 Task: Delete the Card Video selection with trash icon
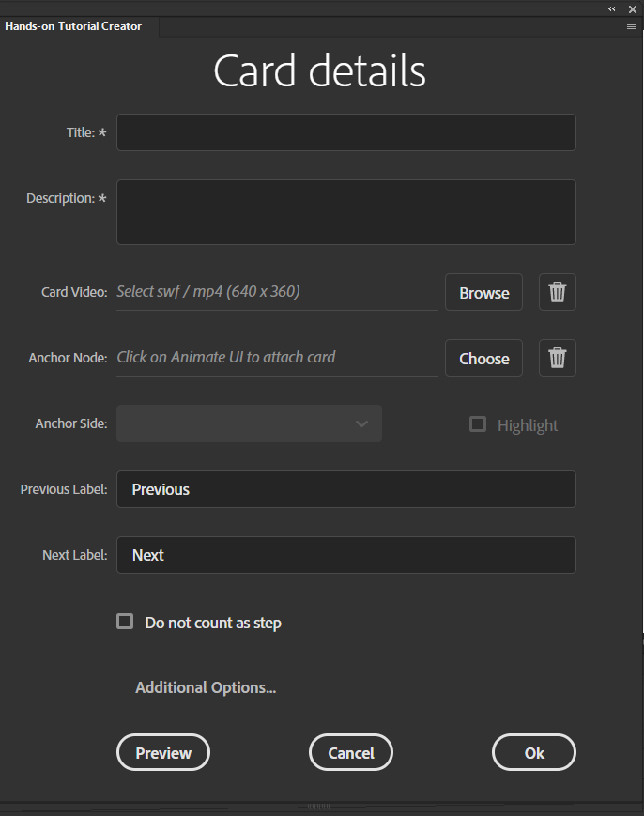click(557, 292)
